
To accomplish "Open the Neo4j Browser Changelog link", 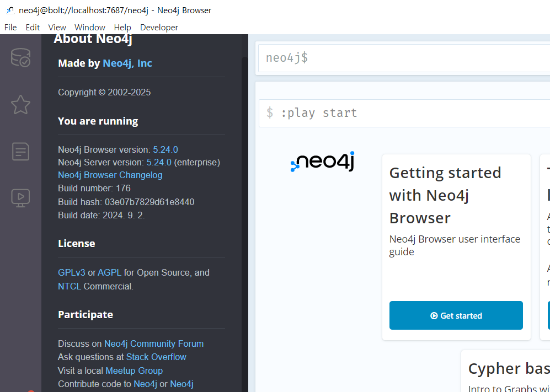I will pyautogui.click(x=110, y=175).
